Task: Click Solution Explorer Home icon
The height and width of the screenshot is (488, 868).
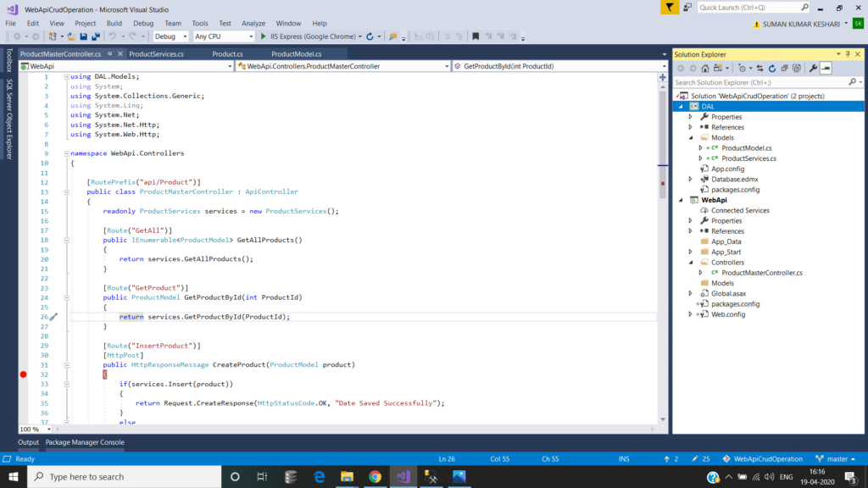Action: pyautogui.click(x=704, y=68)
